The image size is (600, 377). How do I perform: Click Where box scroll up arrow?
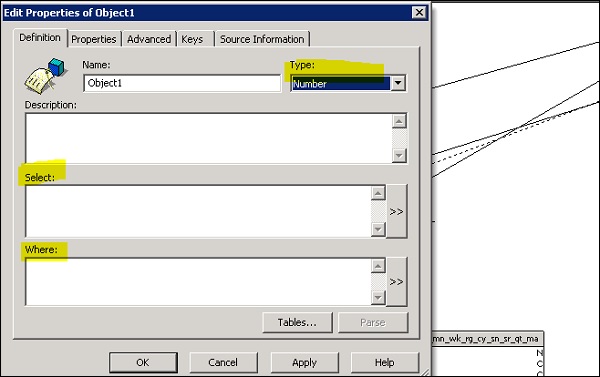point(378,266)
